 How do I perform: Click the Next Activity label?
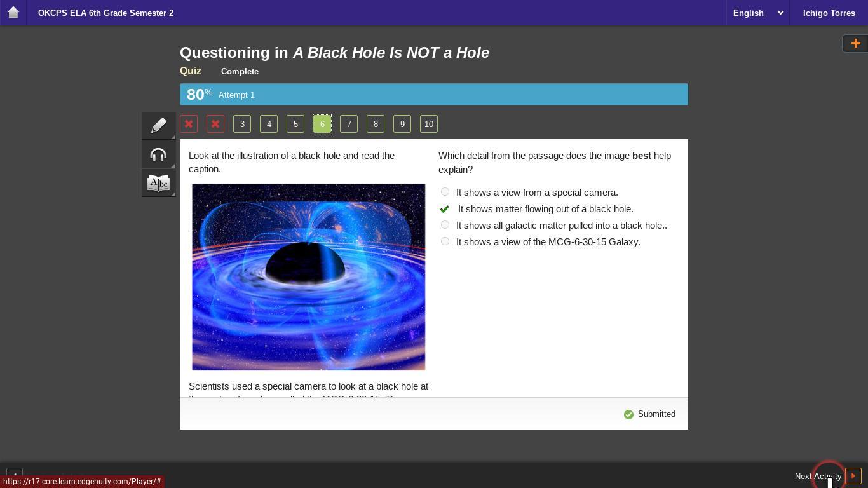818,476
